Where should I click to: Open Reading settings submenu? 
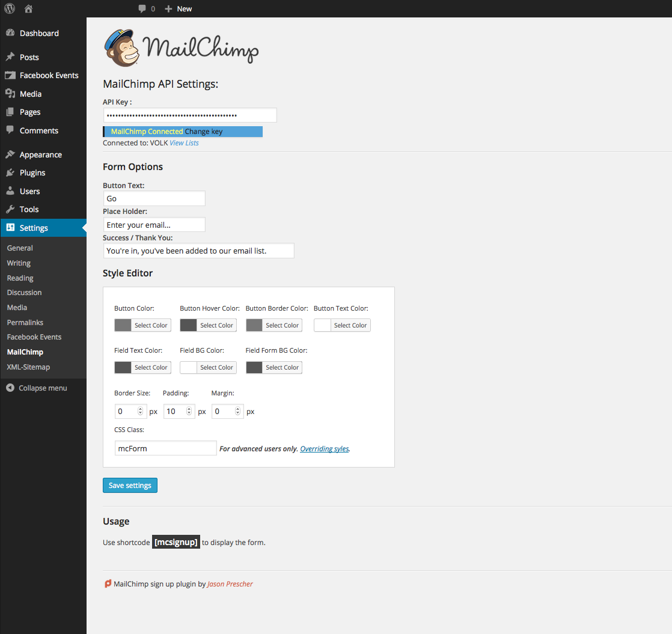click(20, 278)
